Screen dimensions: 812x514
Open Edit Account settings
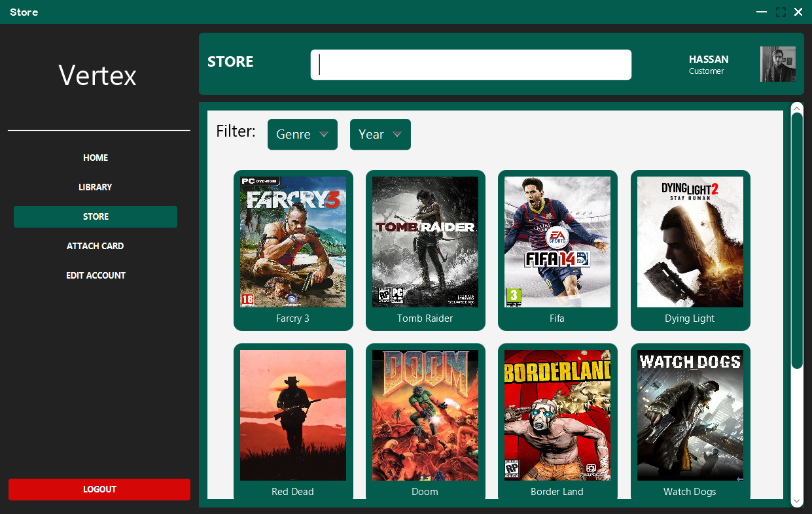tap(96, 275)
